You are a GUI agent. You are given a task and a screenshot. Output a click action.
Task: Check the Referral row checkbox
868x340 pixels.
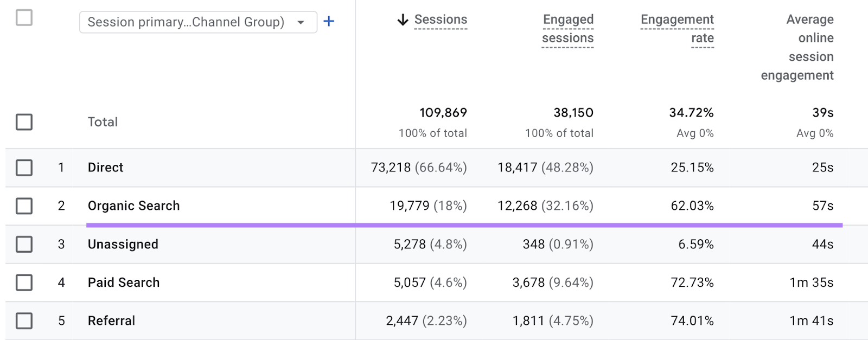tap(24, 321)
